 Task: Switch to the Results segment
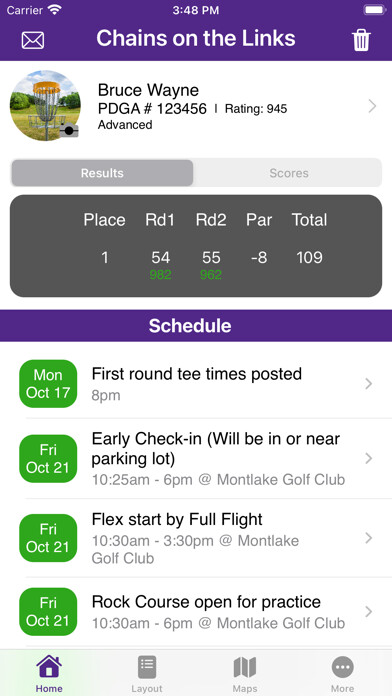[102, 173]
